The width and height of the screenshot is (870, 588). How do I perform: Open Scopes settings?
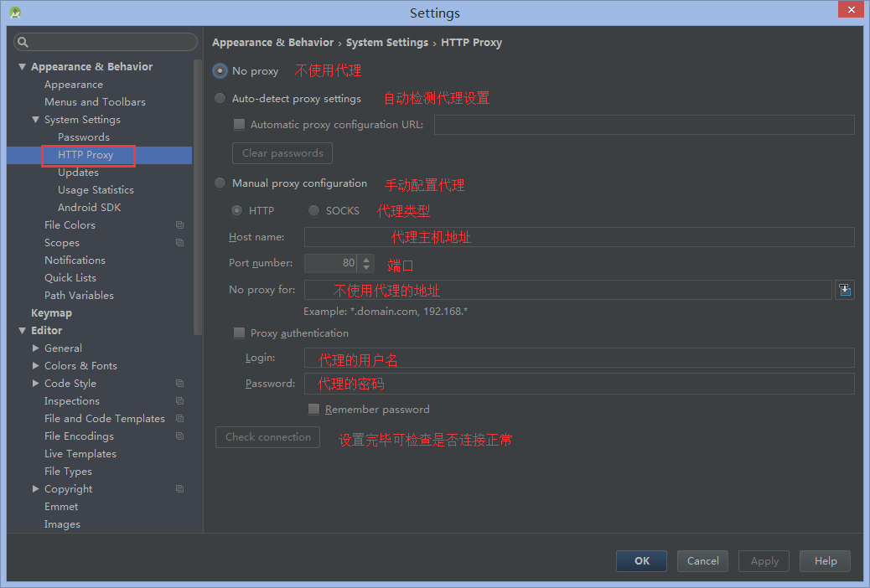(x=62, y=242)
